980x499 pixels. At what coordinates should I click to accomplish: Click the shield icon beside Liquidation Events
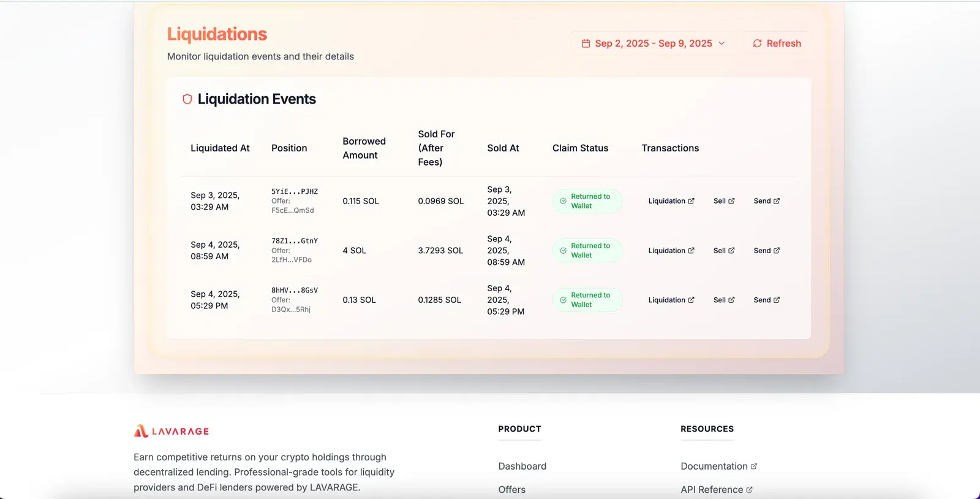click(187, 99)
